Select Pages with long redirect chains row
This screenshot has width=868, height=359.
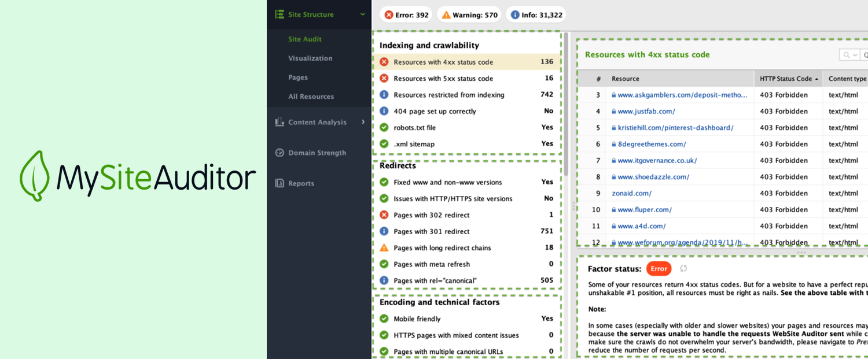[x=466, y=247]
